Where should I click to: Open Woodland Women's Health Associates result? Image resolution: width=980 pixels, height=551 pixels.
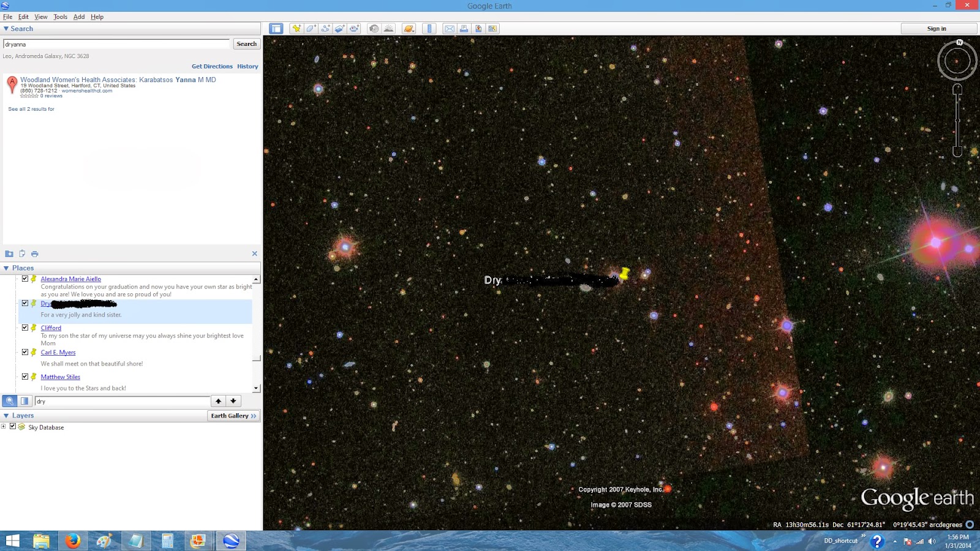coord(118,80)
